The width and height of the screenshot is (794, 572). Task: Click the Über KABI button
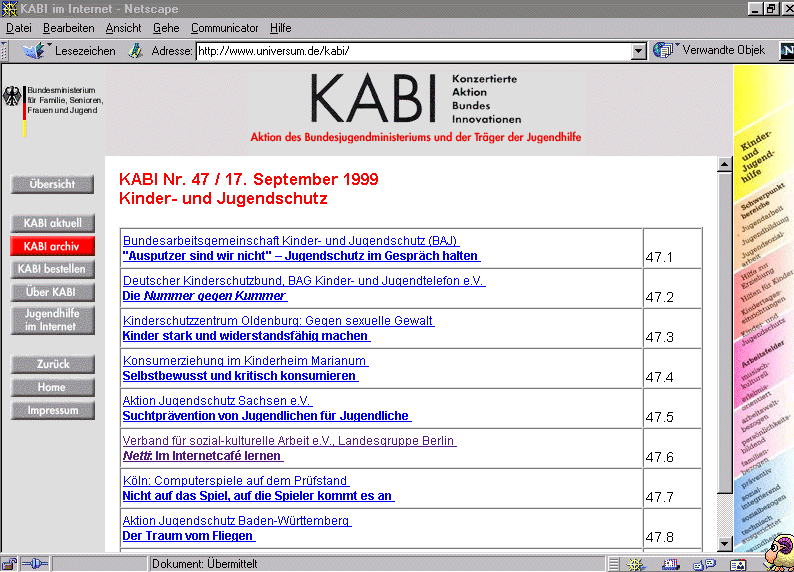(52, 292)
